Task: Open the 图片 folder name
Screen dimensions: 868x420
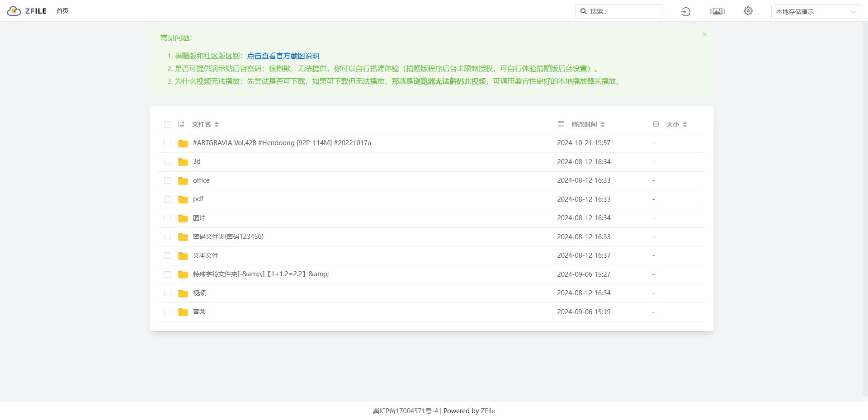Action: tap(199, 218)
